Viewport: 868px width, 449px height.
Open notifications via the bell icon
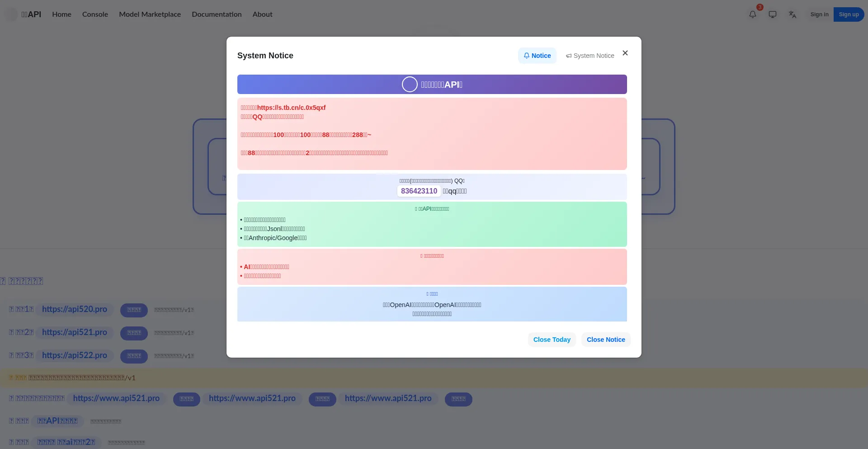click(752, 14)
